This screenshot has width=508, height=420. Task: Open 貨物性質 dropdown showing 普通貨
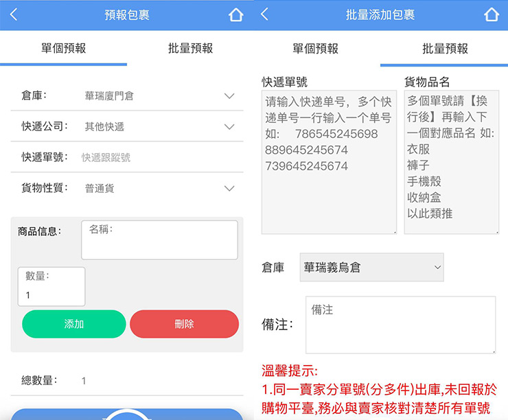pos(127,188)
